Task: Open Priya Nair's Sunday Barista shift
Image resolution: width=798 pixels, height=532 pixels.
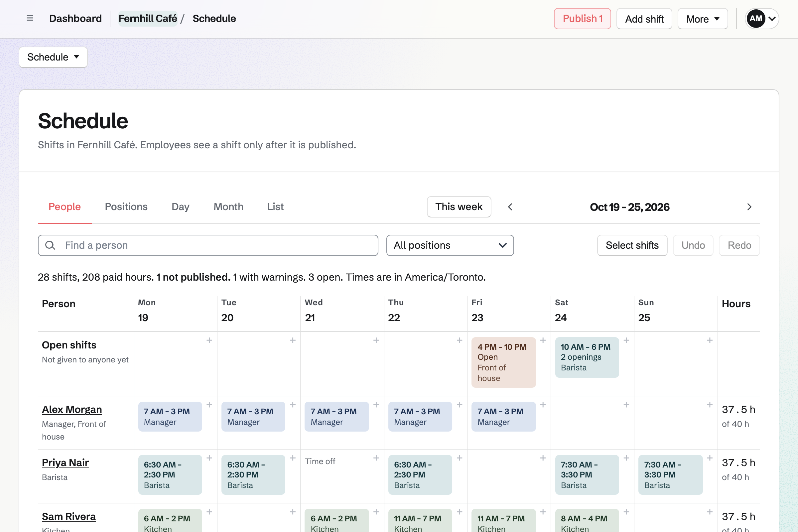Action: click(x=670, y=475)
